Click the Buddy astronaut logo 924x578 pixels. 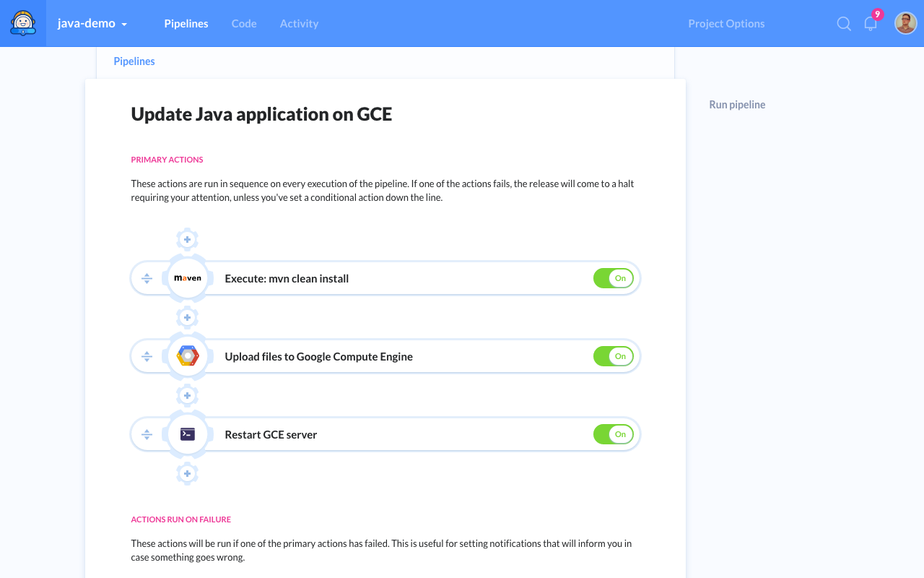(23, 23)
